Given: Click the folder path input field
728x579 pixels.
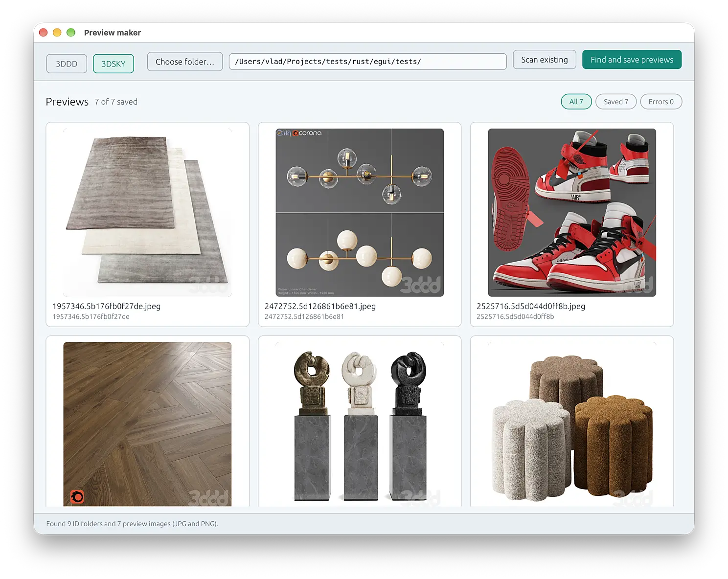Looking at the screenshot, I should (x=367, y=62).
